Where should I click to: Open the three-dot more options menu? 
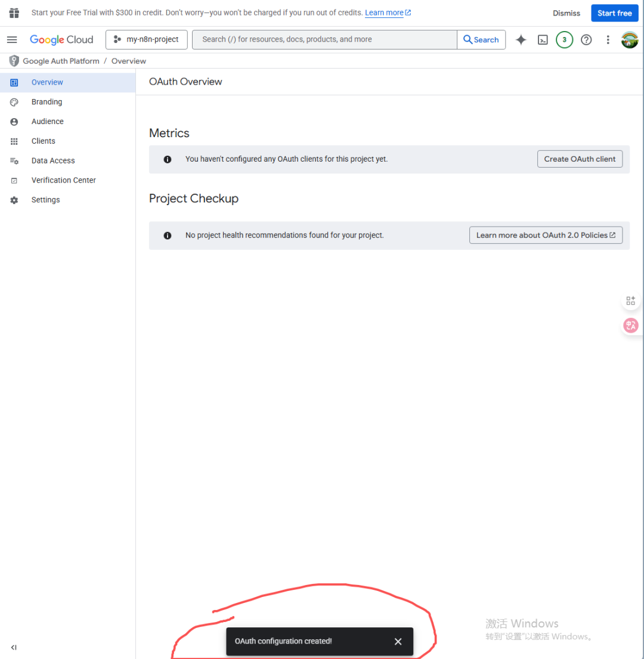click(x=608, y=40)
